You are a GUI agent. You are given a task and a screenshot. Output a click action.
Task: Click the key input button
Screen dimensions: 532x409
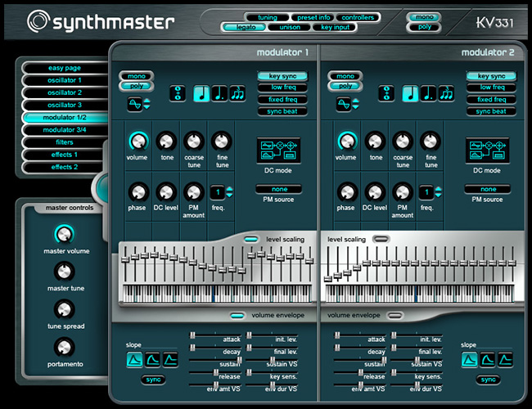coord(335,27)
